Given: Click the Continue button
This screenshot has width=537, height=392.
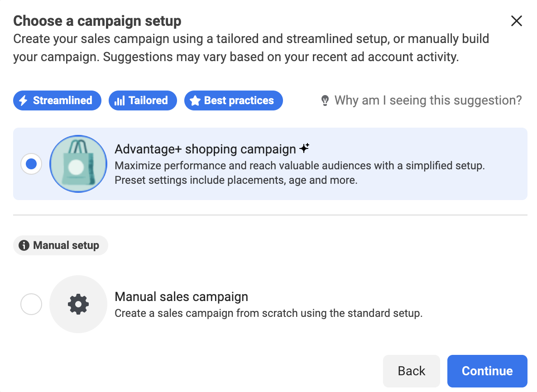Looking at the screenshot, I should (x=487, y=371).
